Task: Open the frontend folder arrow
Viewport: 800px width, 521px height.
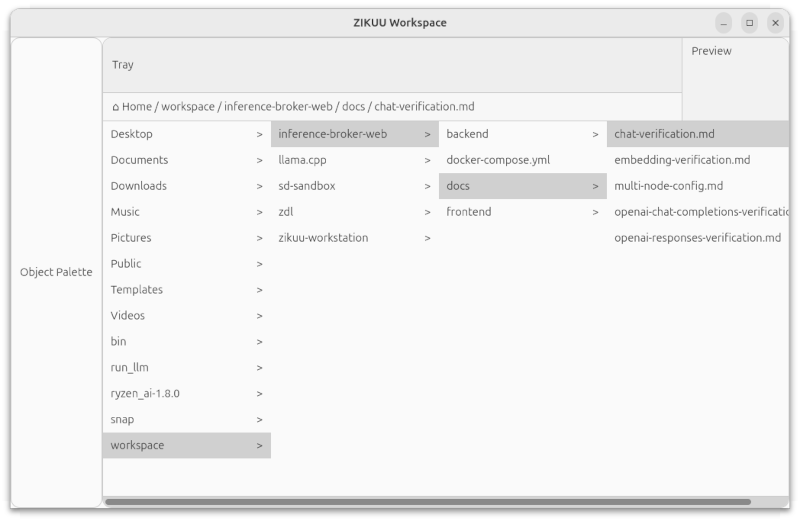Action: click(595, 212)
